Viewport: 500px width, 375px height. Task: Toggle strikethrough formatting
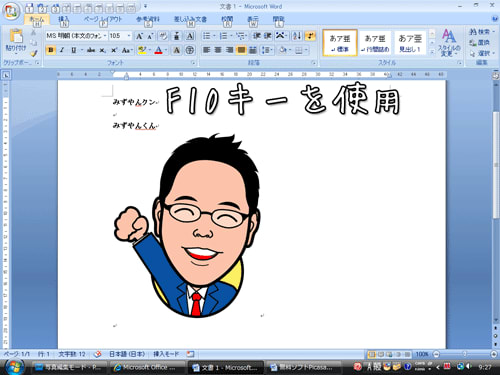pyautogui.click(x=91, y=50)
